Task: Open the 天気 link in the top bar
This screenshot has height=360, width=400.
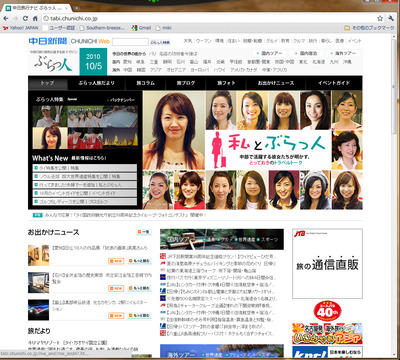Action: coord(188,41)
